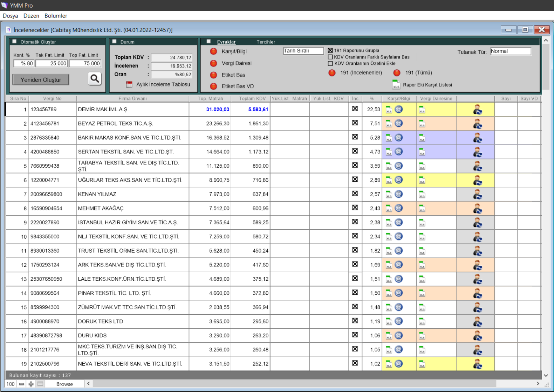Click red Etiket Bas button
The width and height of the screenshot is (554, 392).
pos(213,75)
